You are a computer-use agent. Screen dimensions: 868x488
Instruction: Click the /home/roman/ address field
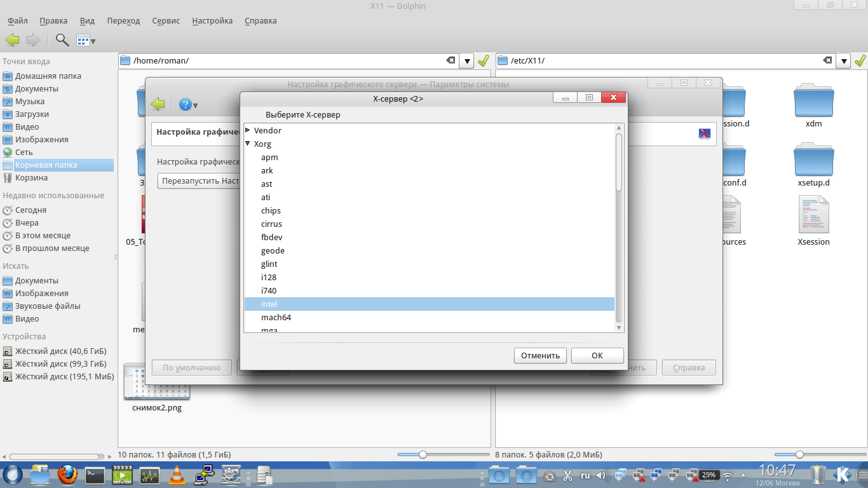pyautogui.click(x=288, y=61)
